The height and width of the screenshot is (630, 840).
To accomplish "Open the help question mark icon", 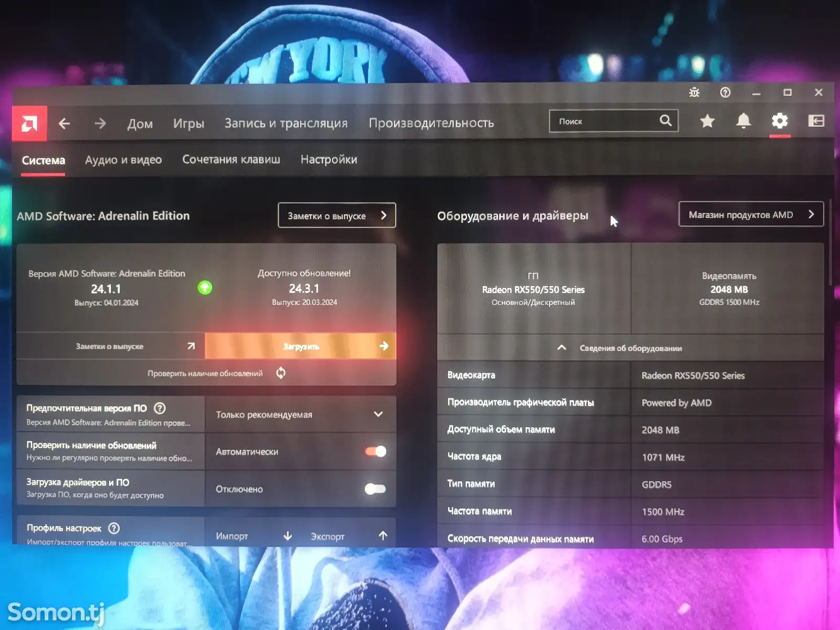I will click(x=725, y=92).
